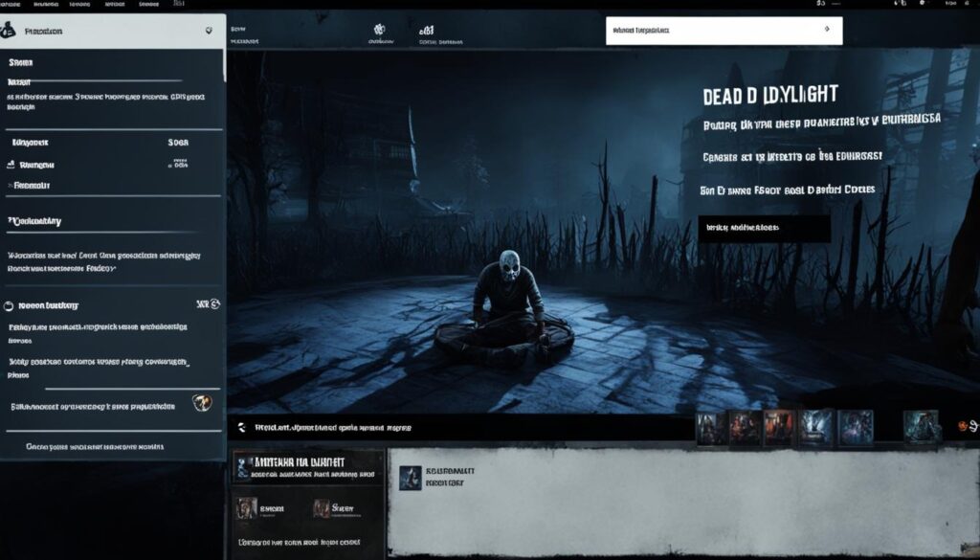Select the left character portrait in bottom card
The width and height of the screenshot is (980, 560).
click(x=247, y=508)
